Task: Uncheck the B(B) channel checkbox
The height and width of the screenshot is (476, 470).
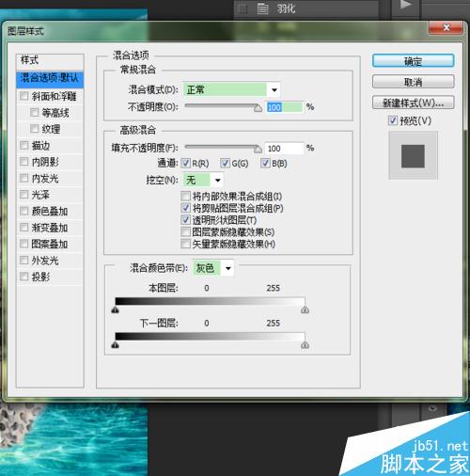Action: tap(265, 163)
